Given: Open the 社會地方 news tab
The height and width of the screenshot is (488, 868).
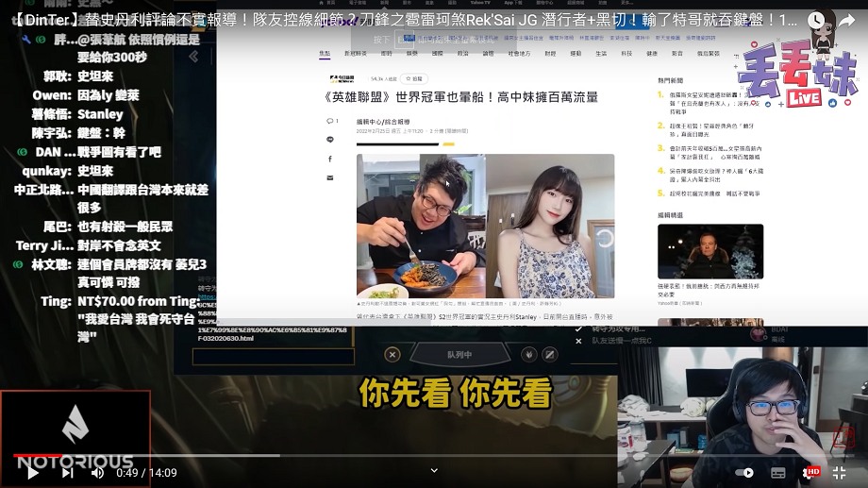Looking at the screenshot, I should coord(519,54).
